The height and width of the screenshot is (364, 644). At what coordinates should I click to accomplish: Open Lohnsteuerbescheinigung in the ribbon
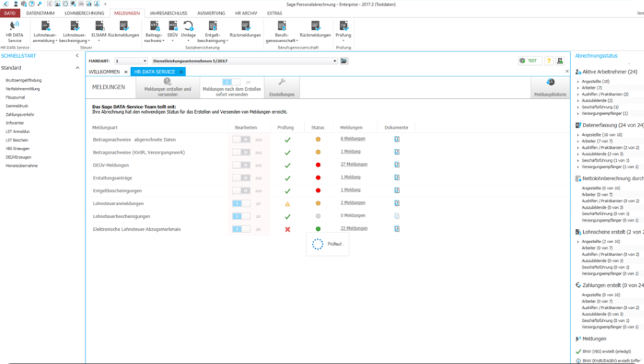pyautogui.click(x=74, y=32)
